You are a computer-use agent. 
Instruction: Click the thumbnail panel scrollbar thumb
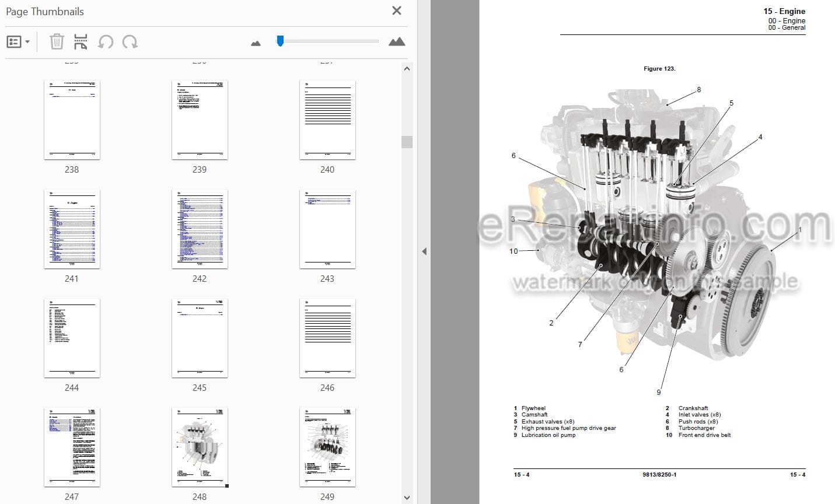407,142
